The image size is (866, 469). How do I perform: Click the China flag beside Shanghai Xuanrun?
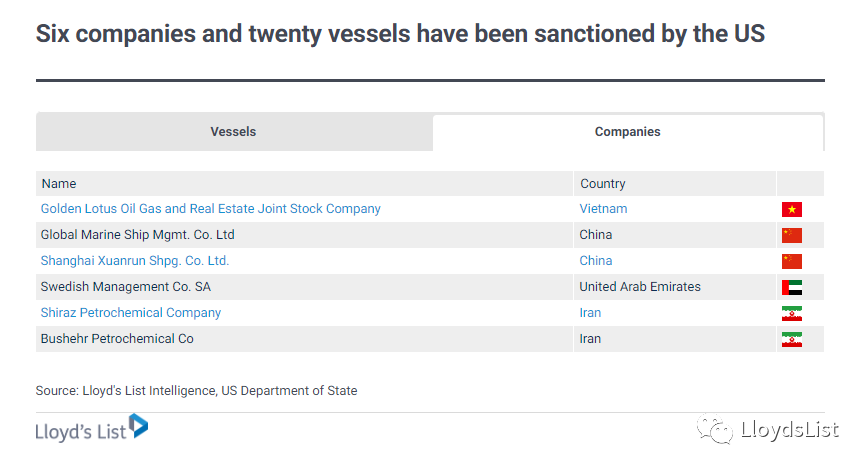pos(791,261)
